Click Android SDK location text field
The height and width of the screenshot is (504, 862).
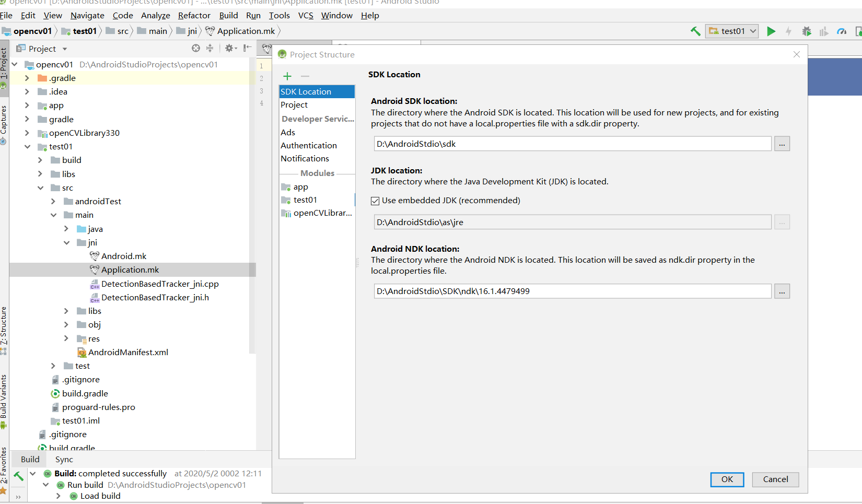[573, 144]
